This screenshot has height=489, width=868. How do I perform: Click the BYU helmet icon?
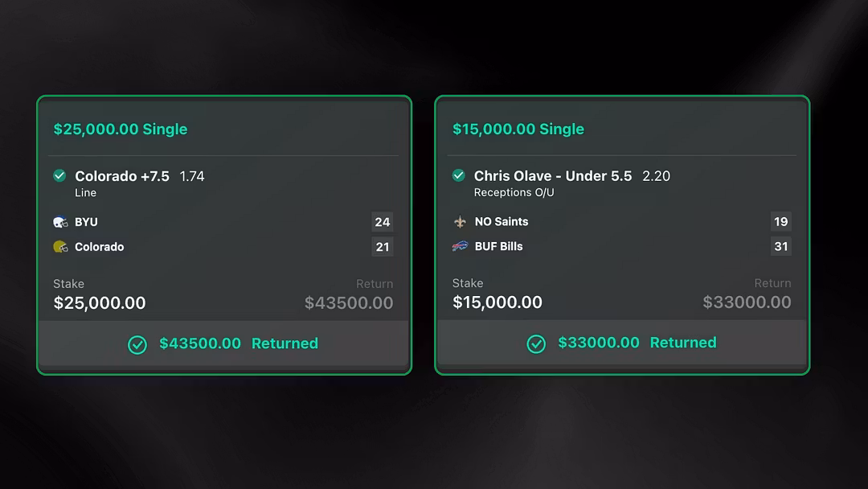coord(60,222)
